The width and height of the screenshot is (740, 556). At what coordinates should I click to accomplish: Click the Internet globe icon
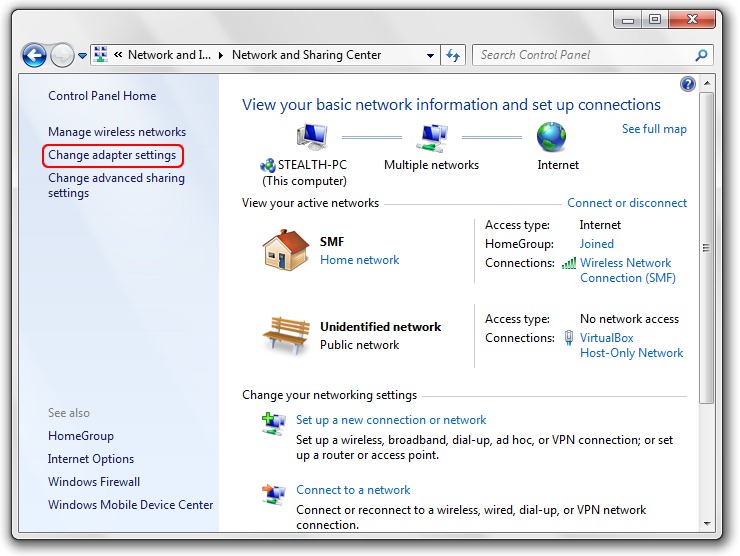point(551,137)
